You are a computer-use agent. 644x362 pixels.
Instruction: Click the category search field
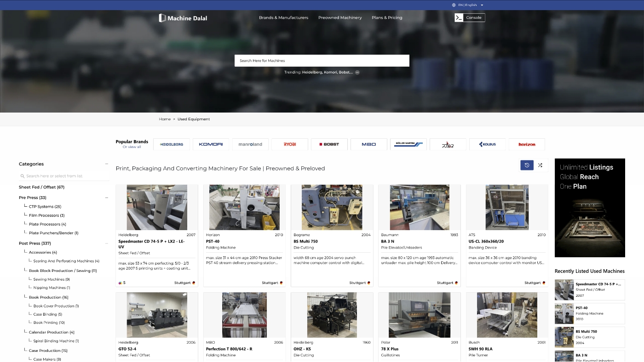[64, 176]
